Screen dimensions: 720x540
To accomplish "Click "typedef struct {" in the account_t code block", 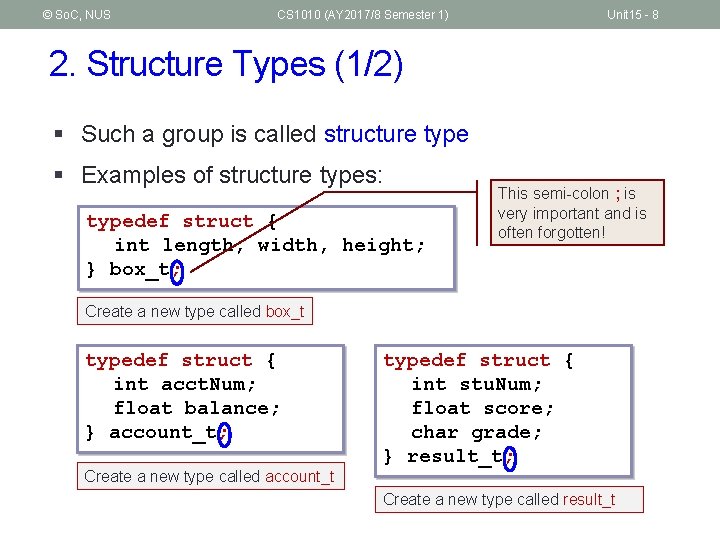I will 180,360.
